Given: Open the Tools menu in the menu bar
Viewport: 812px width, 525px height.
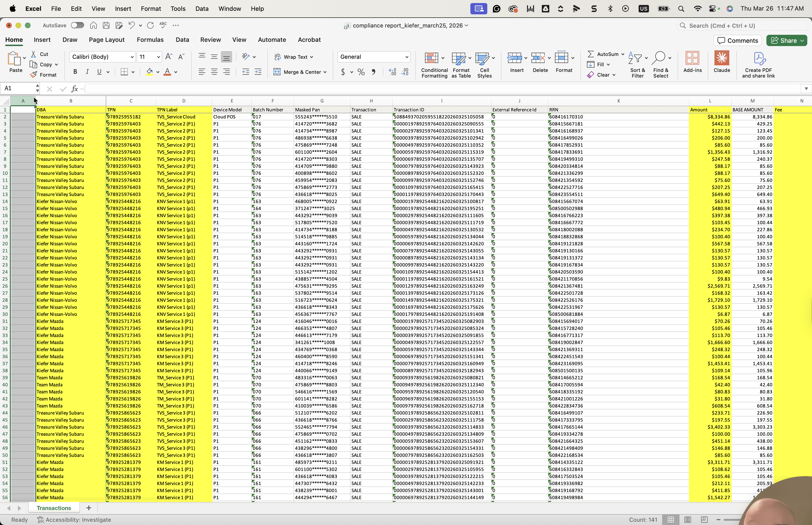Looking at the screenshot, I should (178, 8).
